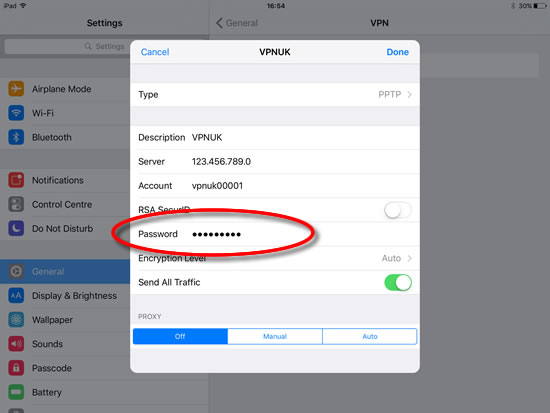Screen dimensions: 550x413
Task: Tap the Airplane Mode icon
Action: click(16, 89)
